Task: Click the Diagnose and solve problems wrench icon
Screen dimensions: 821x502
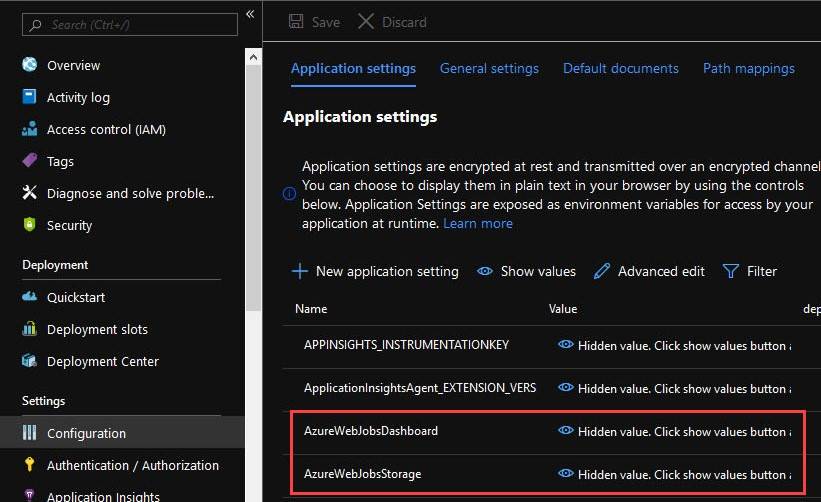Action: tap(30, 193)
